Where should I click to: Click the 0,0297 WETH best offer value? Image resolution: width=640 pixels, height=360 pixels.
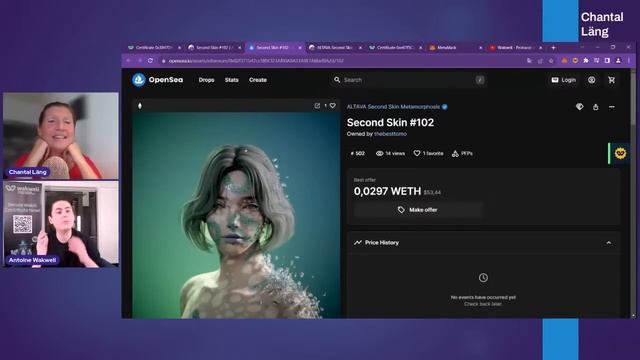387,191
